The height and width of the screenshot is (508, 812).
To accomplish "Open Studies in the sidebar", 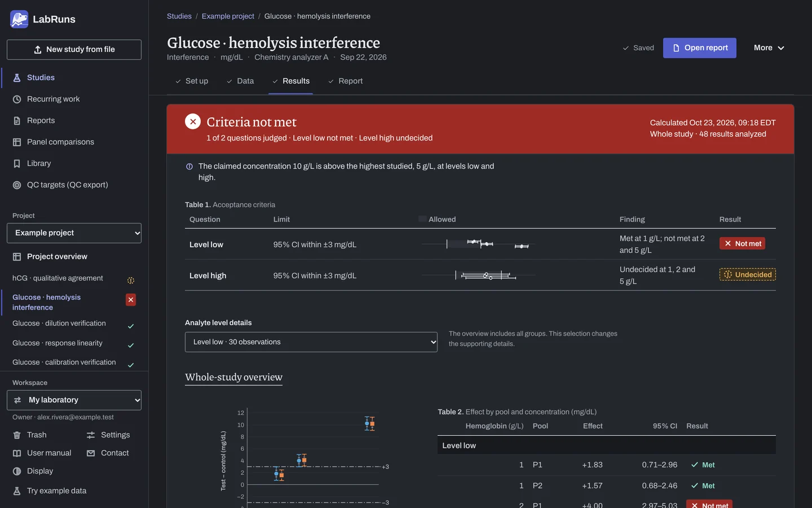I will [x=41, y=78].
